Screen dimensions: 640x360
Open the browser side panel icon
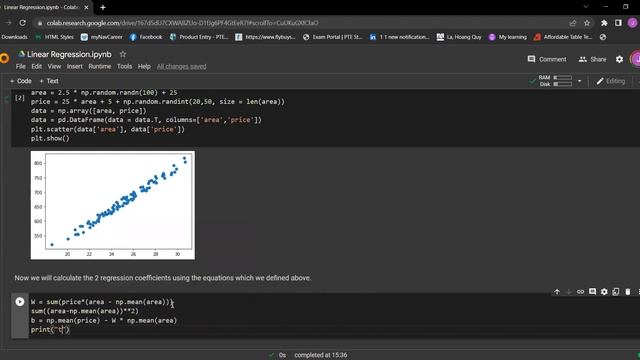pyautogui.click(x=618, y=23)
